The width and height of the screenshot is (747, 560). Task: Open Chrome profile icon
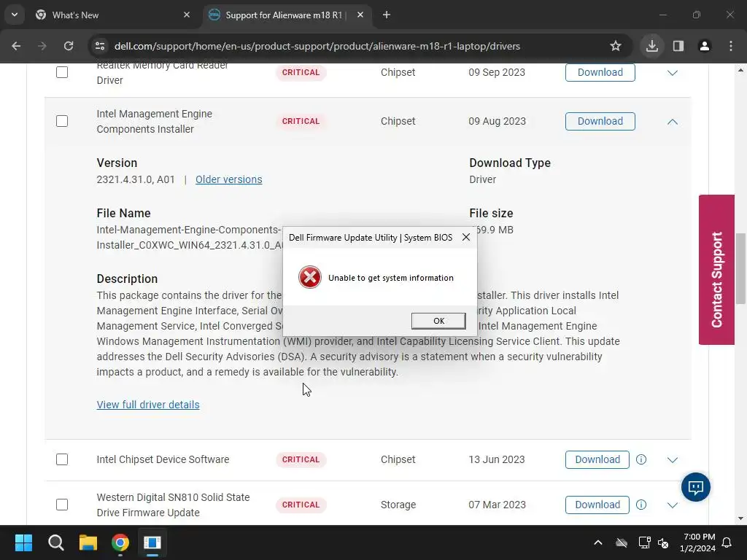(x=705, y=46)
